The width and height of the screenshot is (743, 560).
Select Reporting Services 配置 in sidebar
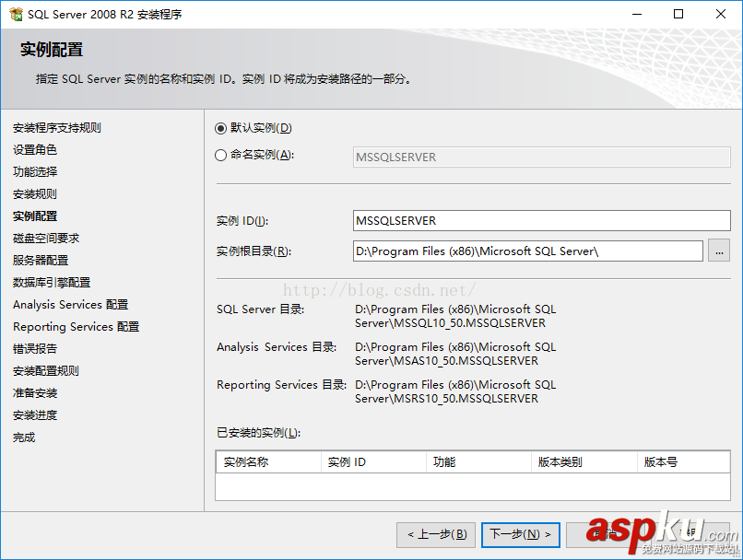click(x=72, y=326)
